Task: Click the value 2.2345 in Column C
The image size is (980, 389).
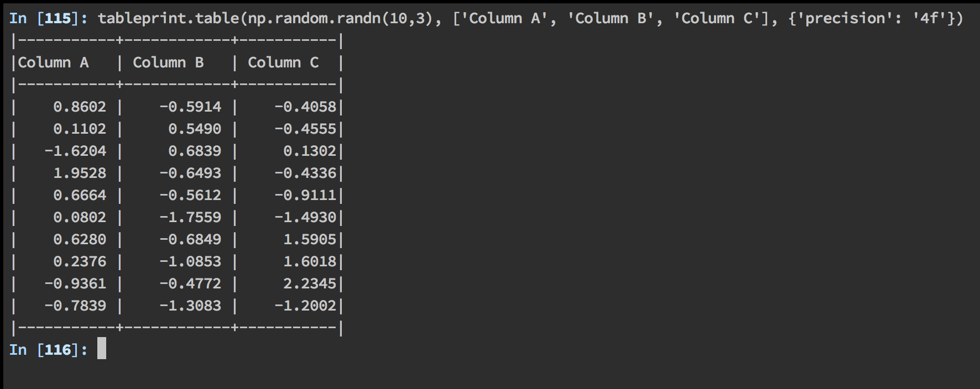Action: point(310,283)
